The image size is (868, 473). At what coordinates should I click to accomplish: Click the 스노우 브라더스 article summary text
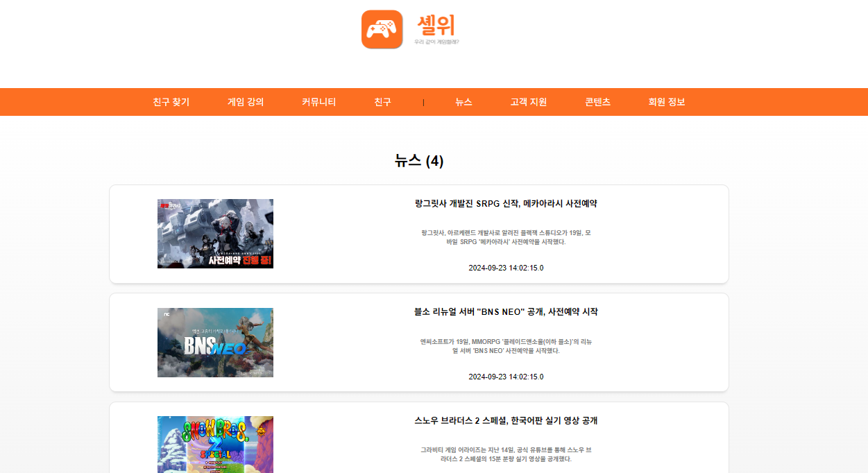[506, 455]
